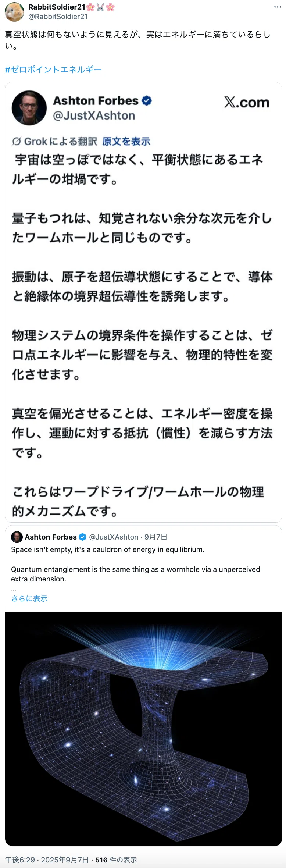The width and height of the screenshot is (286, 868).
Task: Click the small Ashton Forbes avatar in quoted post
Action: click(17, 537)
